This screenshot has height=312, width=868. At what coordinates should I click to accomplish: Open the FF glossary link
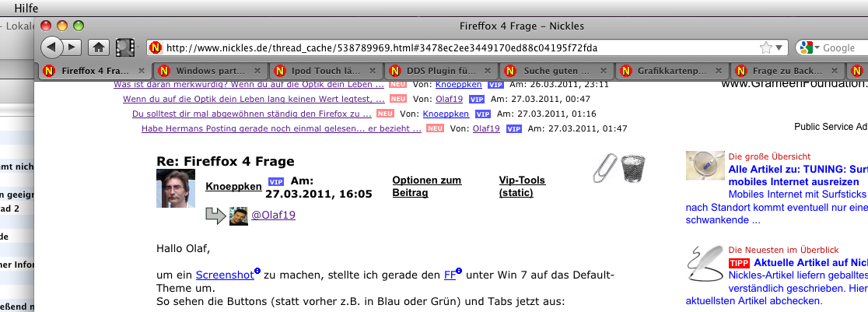pos(450,275)
